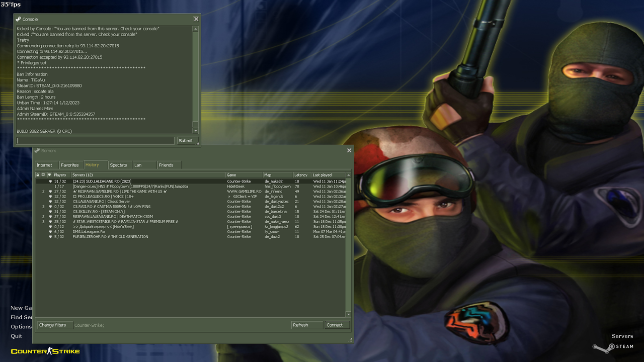Click the VAC secure shield column header

tap(49, 175)
